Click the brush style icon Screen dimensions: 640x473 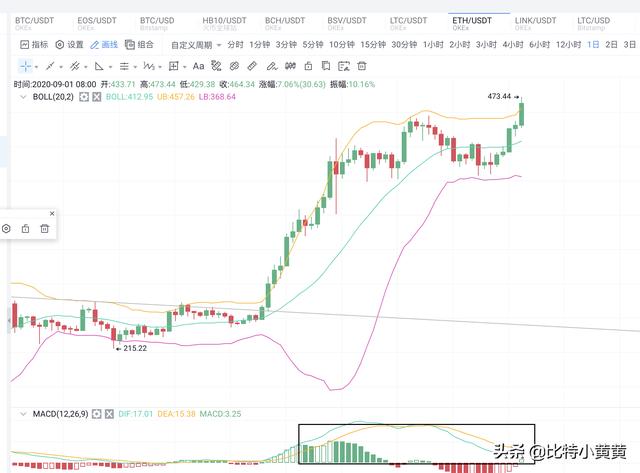(216, 66)
